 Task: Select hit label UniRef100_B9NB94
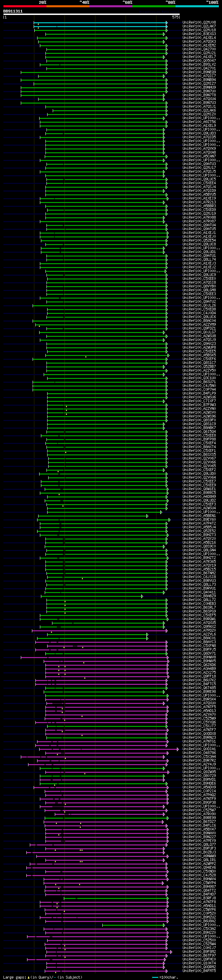coord(199,80)
